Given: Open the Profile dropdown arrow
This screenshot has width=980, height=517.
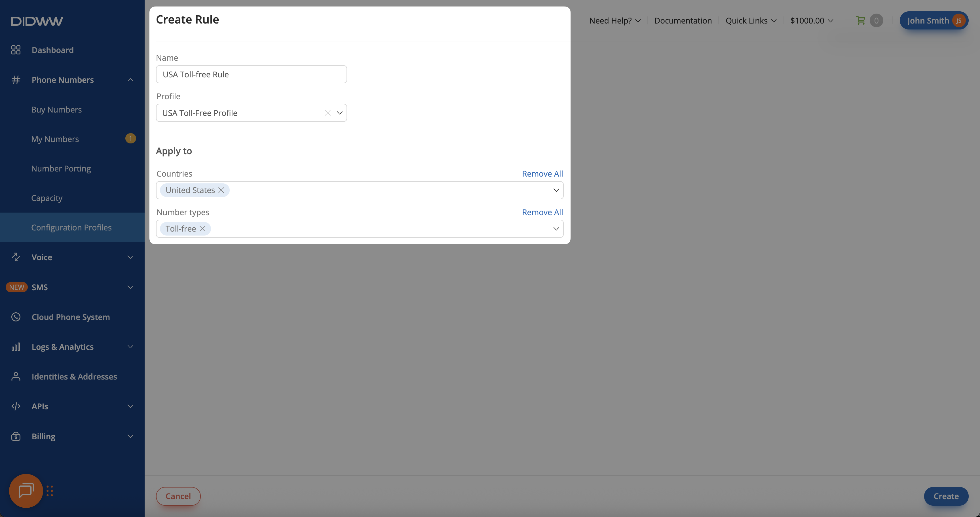Looking at the screenshot, I should [x=339, y=113].
